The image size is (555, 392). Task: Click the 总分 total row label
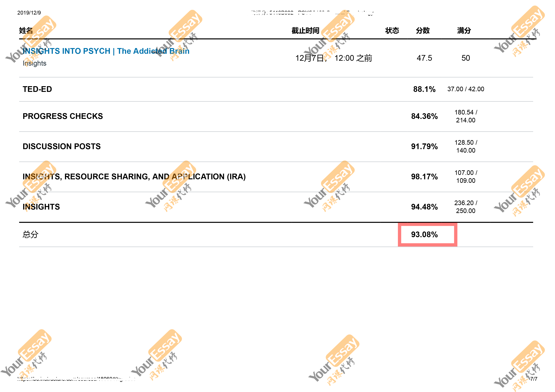[31, 235]
